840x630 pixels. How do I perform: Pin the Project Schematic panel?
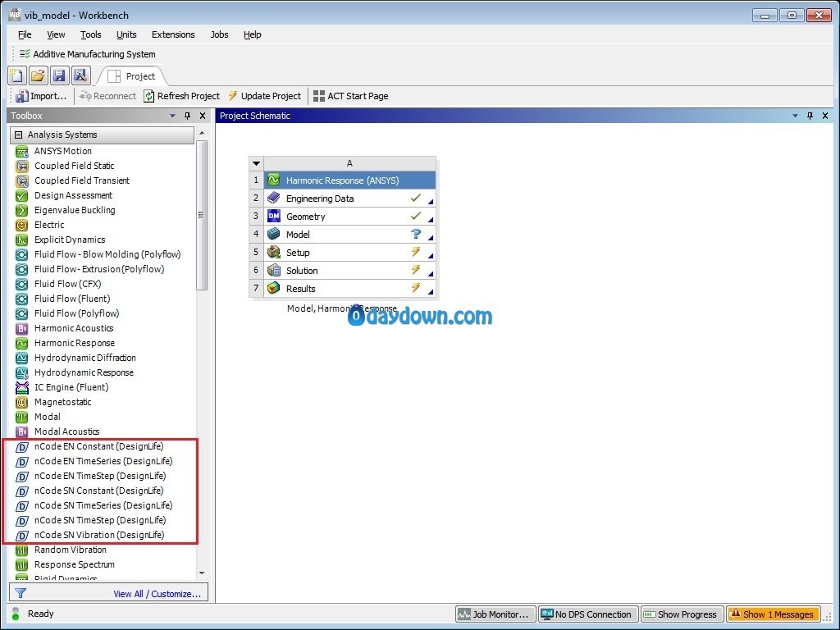pos(810,116)
